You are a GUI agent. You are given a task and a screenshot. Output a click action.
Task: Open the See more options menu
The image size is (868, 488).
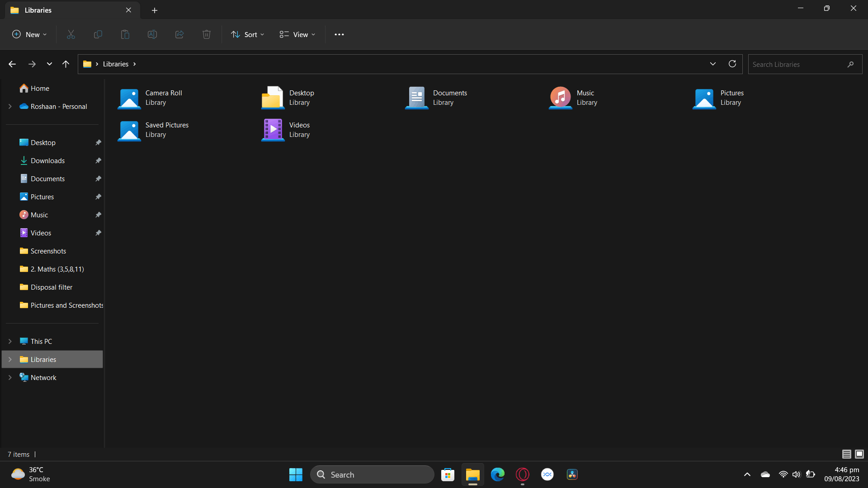pos(339,34)
